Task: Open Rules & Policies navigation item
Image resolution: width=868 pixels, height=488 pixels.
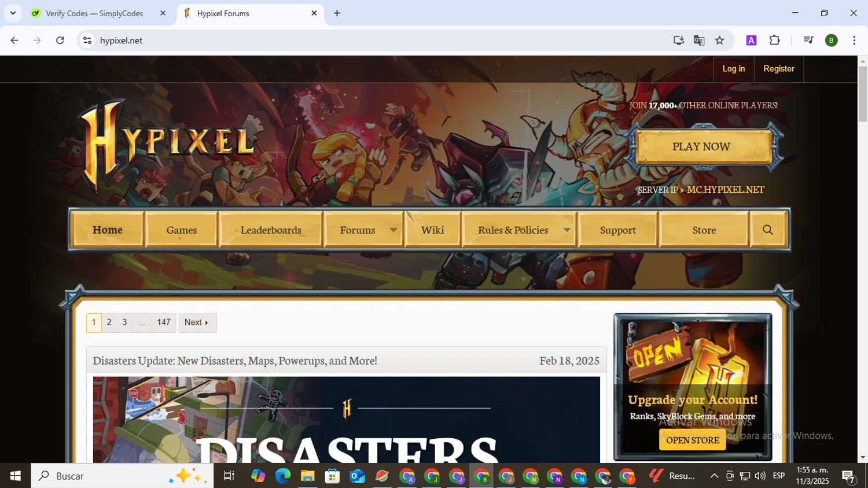Action: tap(513, 230)
